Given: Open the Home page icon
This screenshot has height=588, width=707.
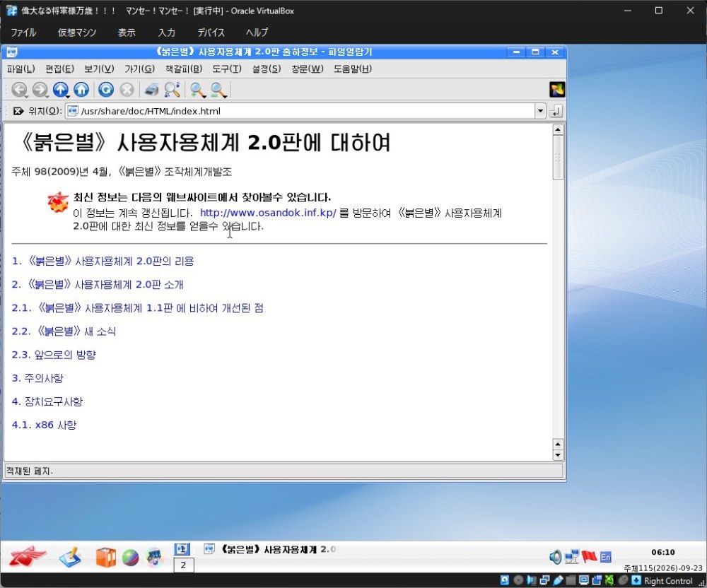Looking at the screenshot, I should pos(81,90).
